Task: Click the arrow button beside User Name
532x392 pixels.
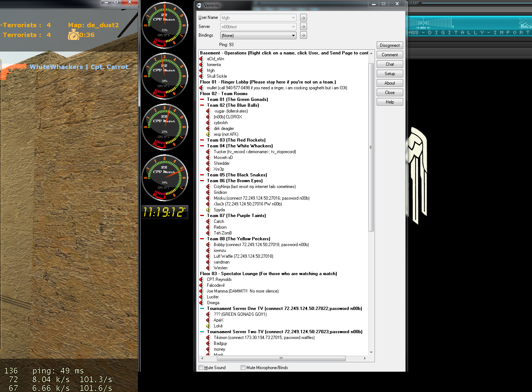Action: [x=303, y=18]
